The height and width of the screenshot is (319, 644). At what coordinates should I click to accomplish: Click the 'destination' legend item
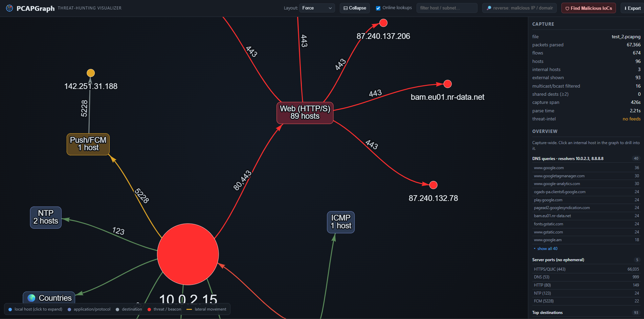129,309
